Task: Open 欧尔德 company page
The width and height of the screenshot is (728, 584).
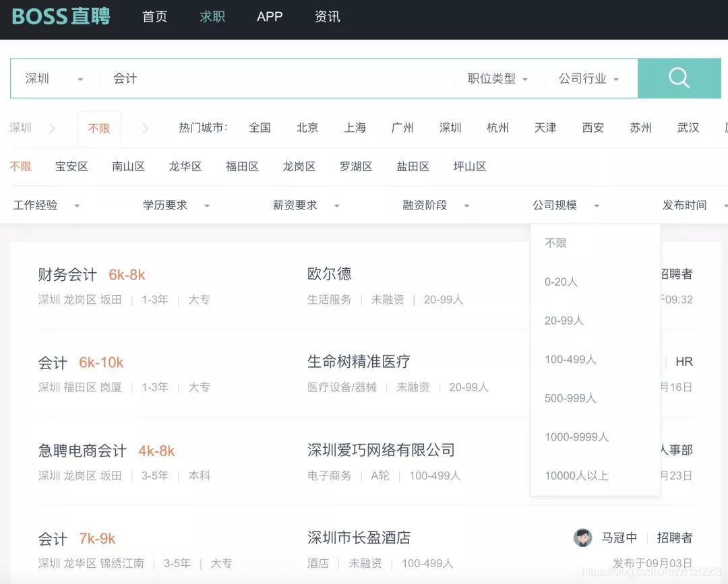Action: [x=329, y=273]
